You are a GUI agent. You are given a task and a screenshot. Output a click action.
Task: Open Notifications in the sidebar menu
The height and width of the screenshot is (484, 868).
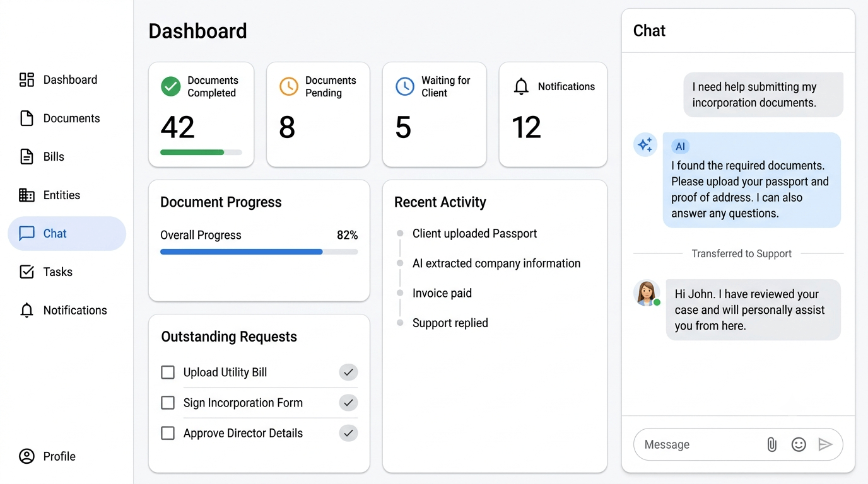point(67,310)
